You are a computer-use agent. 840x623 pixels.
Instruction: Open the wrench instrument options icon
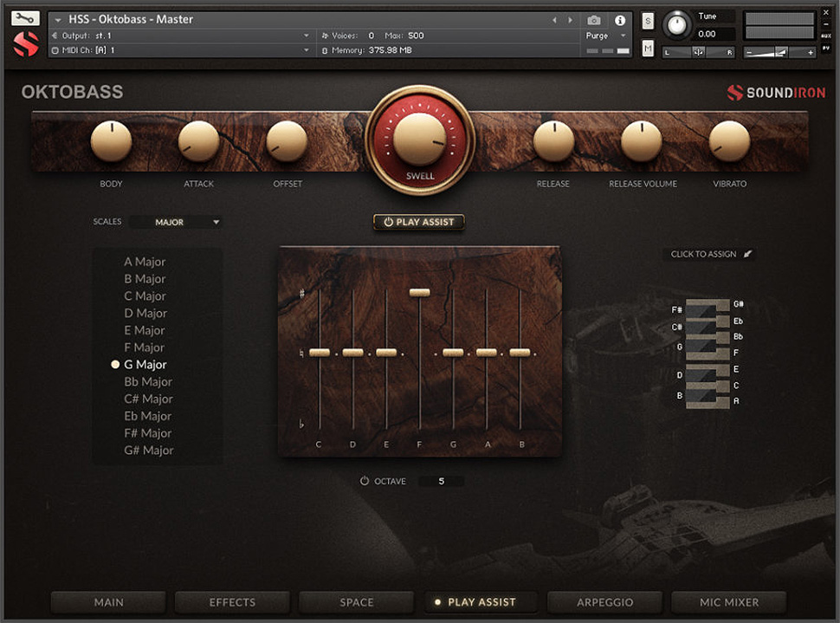click(25, 18)
